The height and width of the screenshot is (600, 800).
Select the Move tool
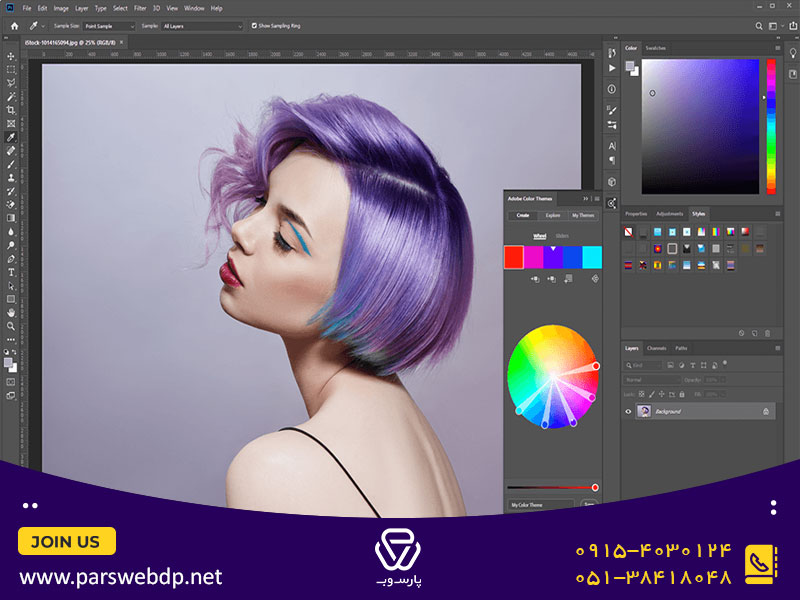pyautogui.click(x=11, y=56)
